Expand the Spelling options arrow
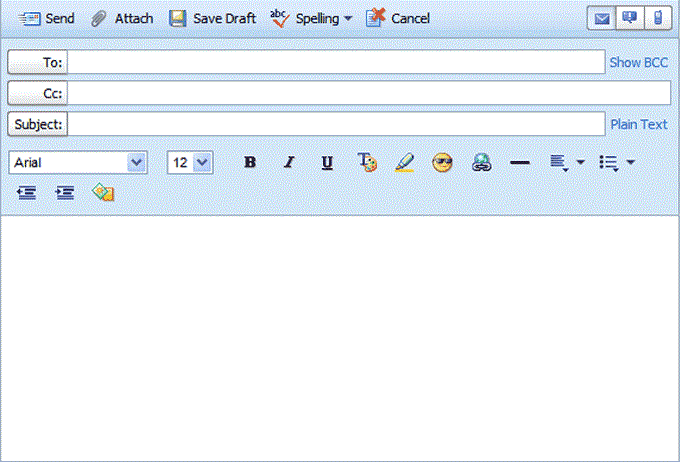 click(348, 19)
